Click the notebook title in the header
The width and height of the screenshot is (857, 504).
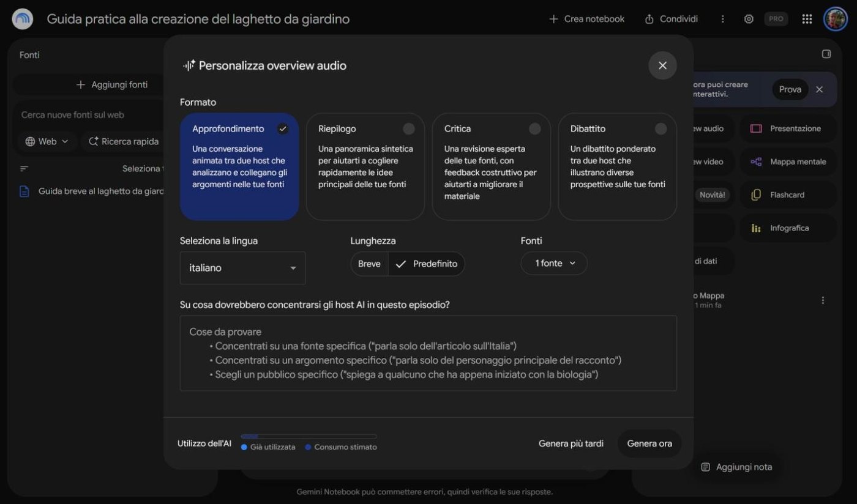198,19
